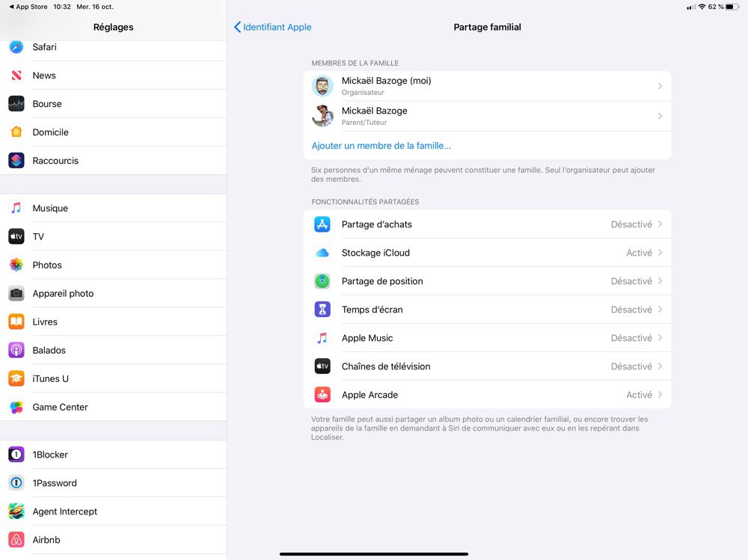Open Chaînes de télévision disclosure chevron
Screen dimensions: 748x560
(660, 366)
